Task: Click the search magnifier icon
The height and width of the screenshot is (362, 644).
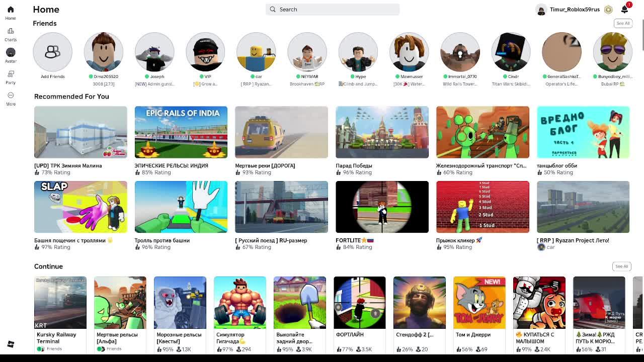Action: tap(273, 9)
